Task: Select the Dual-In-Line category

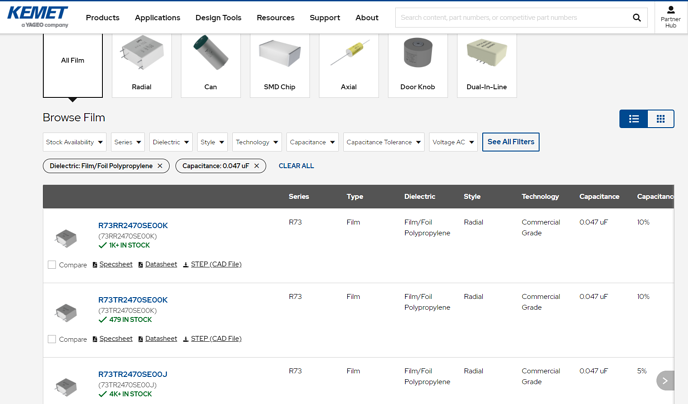Action: 487,65
